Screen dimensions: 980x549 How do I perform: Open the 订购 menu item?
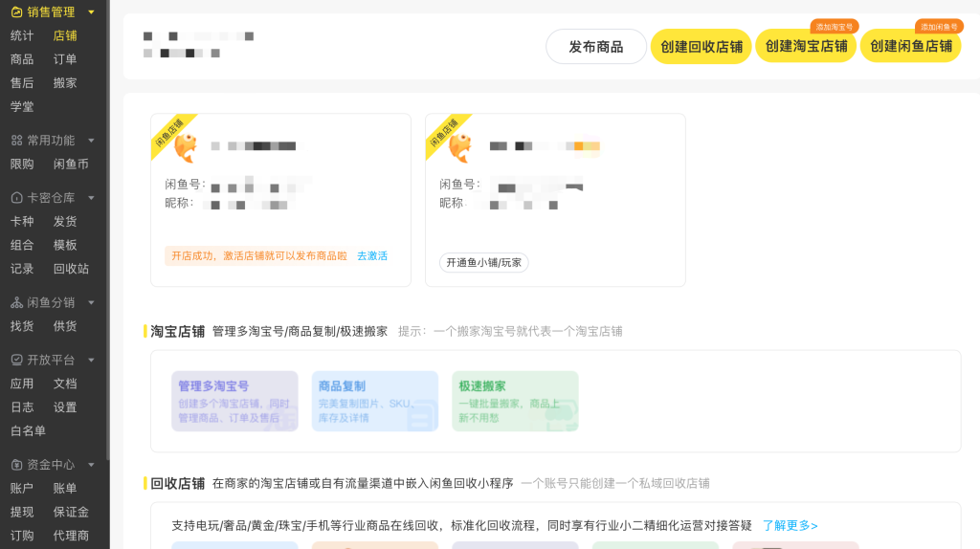click(x=22, y=537)
